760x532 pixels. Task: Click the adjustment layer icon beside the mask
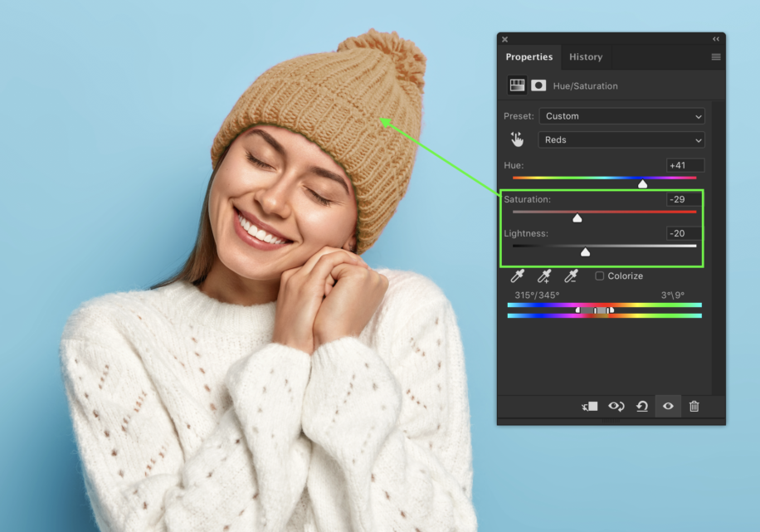tap(517, 85)
